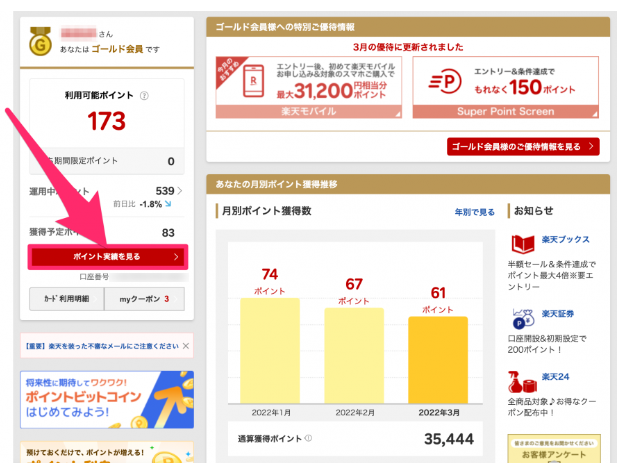Click the 楽天24 spray bottle icon
This screenshot has height=463, width=626.
[x=522, y=382]
